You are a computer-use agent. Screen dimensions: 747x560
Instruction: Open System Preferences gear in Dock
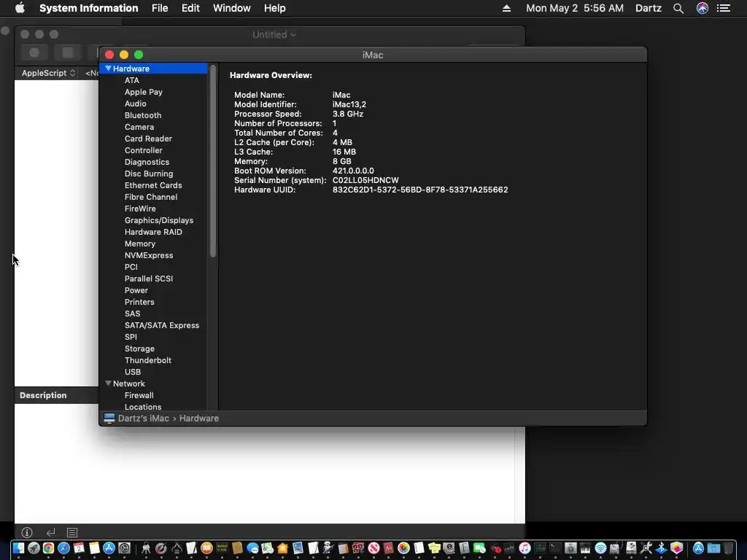(x=124, y=548)
